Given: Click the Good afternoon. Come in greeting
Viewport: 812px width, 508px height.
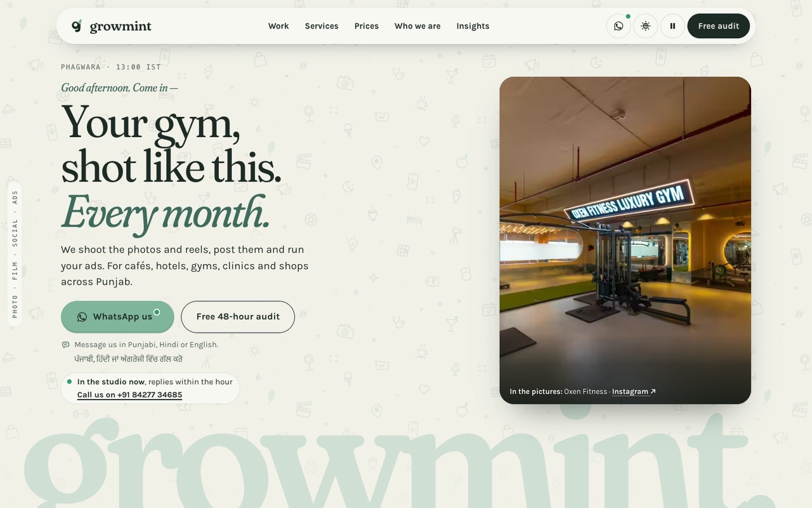Looking at the screenshot, I should point(119,88).
